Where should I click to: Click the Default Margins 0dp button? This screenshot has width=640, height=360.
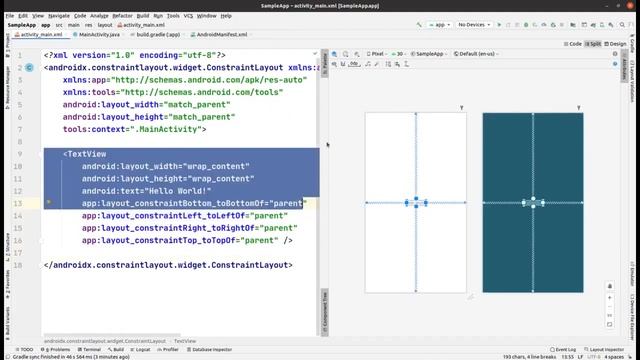(354, 64)
